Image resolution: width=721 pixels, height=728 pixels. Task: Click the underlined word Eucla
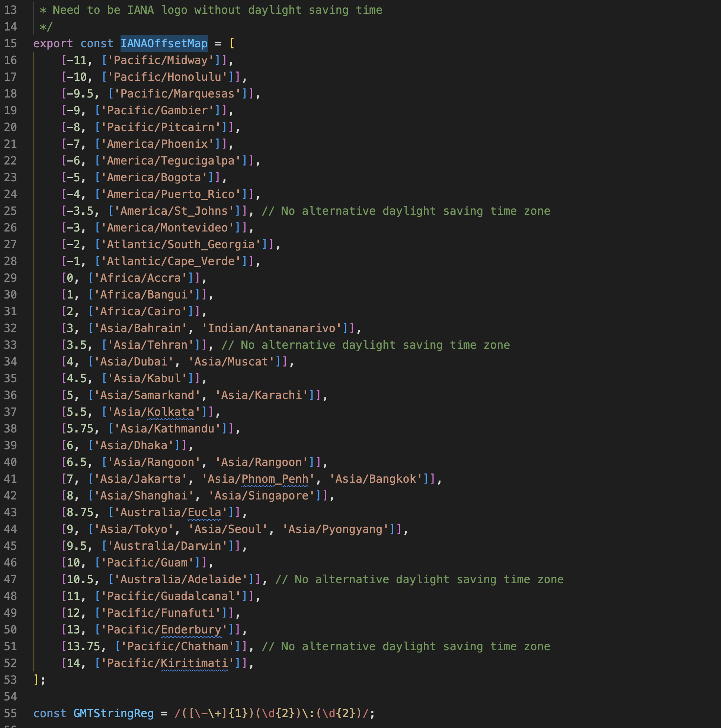(205, 512)
